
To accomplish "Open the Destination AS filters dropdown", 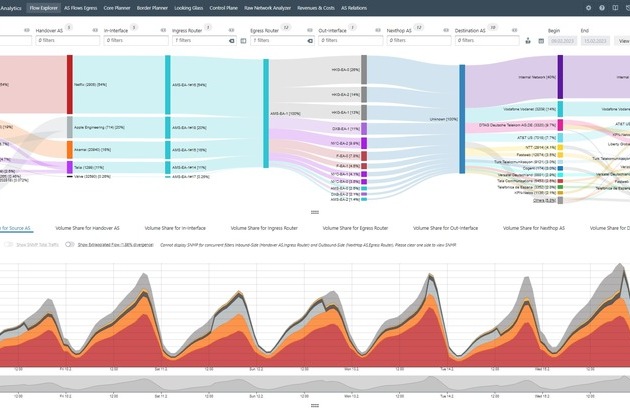I will pyautogui.click(x=487, y=41).
